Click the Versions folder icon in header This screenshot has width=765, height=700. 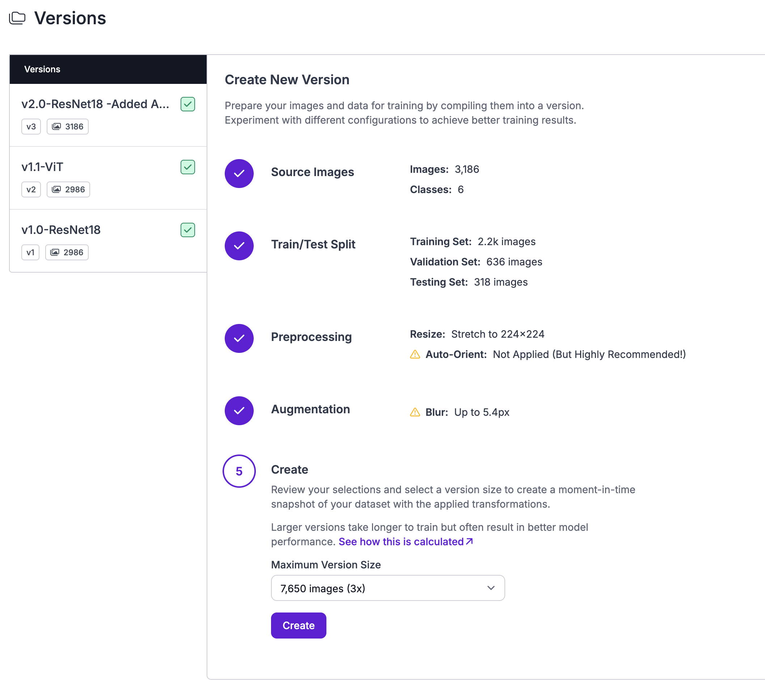point(17,18)
